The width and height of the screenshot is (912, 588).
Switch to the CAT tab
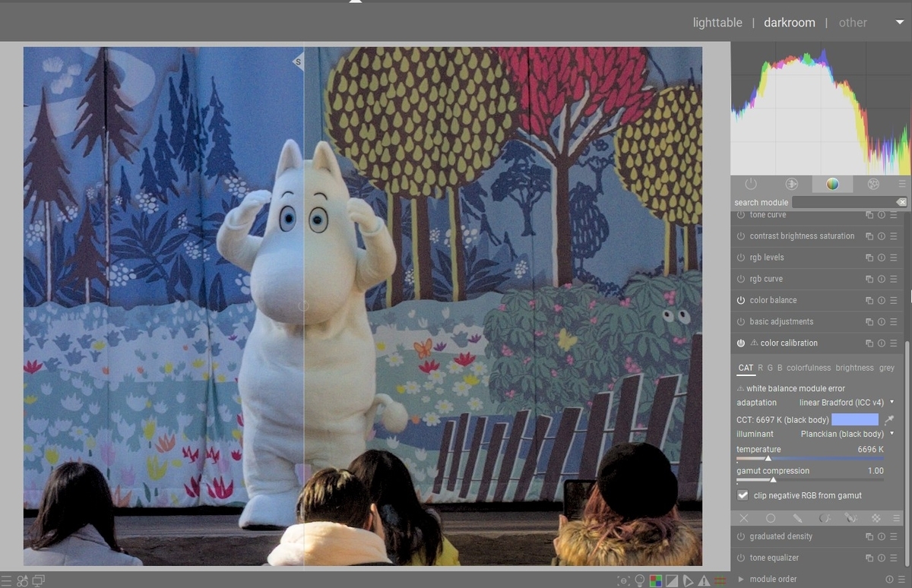point(746,368)
